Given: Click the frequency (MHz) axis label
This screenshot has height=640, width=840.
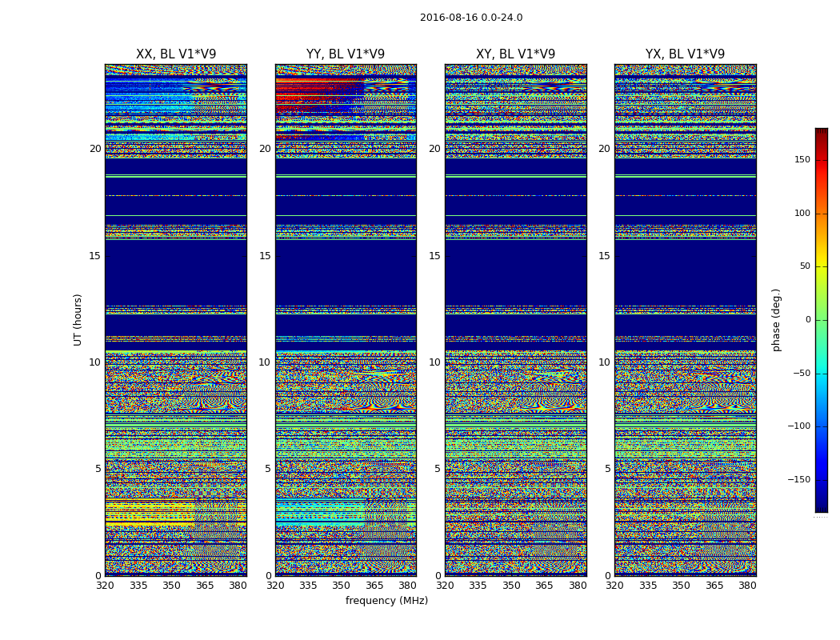Looking at the screenshot, I should tap(386, 600).
